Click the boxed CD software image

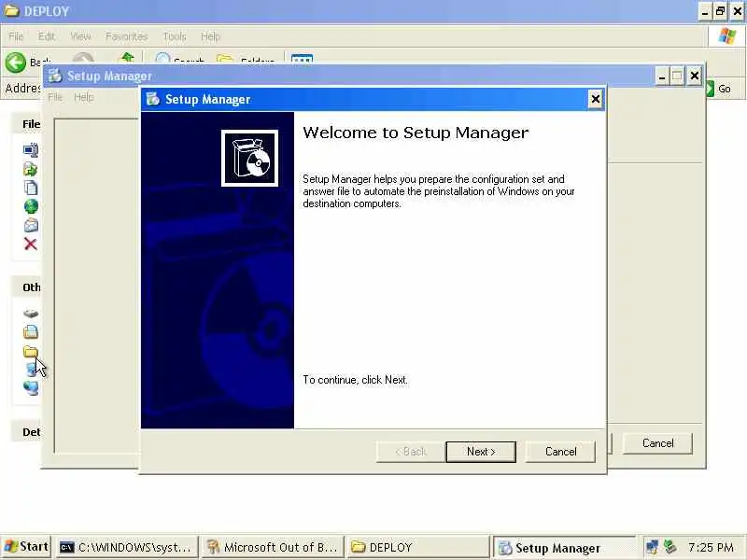[x=249, y=158]
